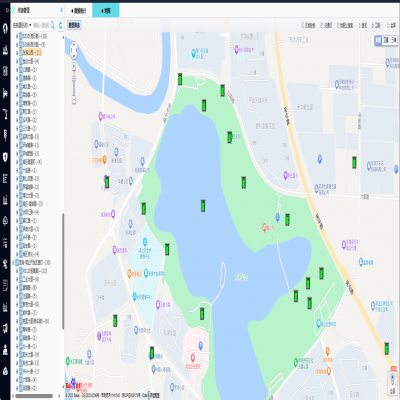Click the last full-screen tool in map toolbar

pos(391,25)
